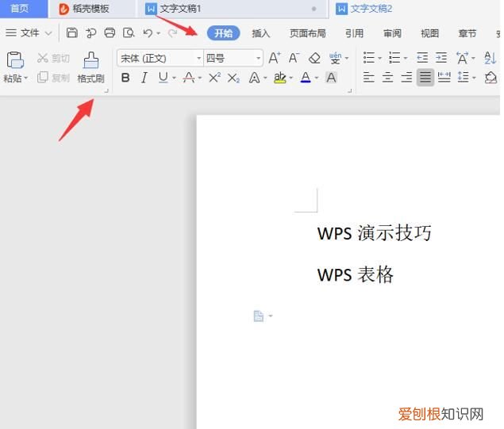504x429 pixels.
Task: Click the Undo arrow icon
Action: (x=148, y=33)
